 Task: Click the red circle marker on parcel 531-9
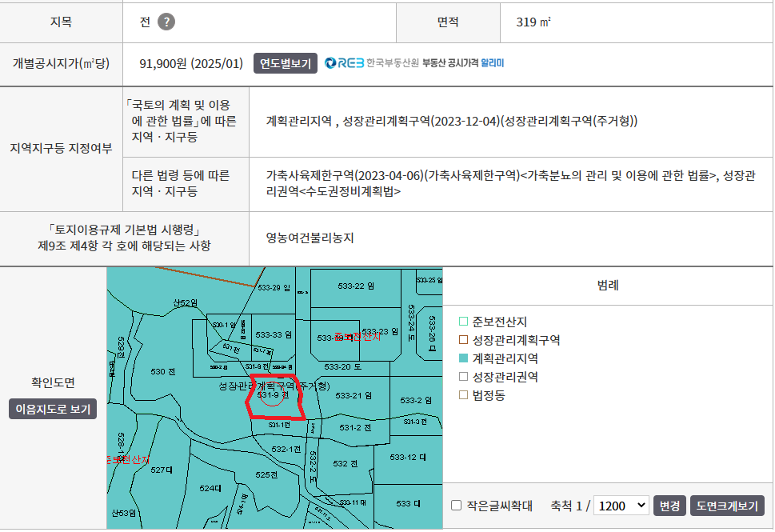[x=272, y=396]
